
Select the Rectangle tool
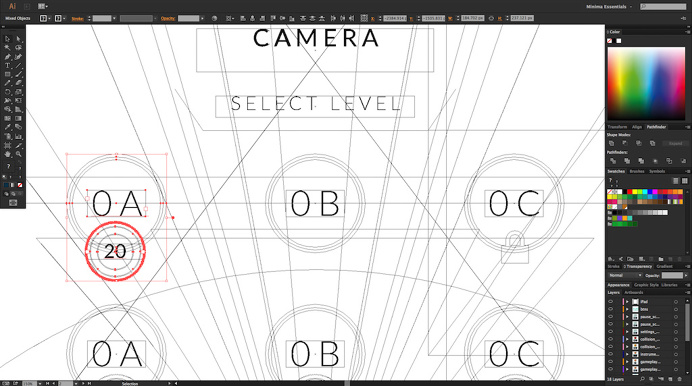[x=8, y=75]
